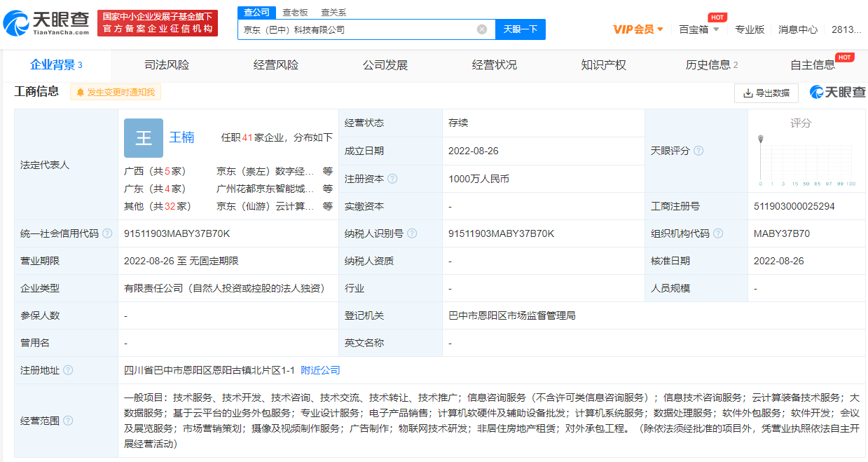Open the 企业背景 tab

point(56,65)
